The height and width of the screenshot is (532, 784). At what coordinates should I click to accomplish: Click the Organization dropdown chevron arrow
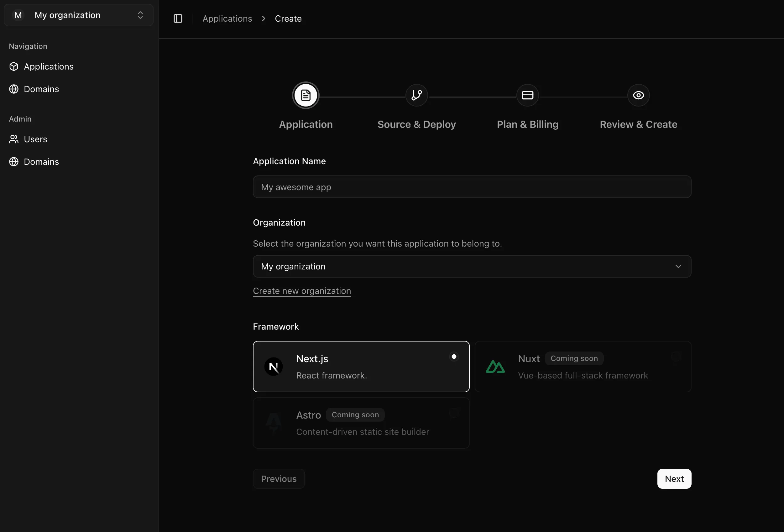pyautogui.click(x=678, y=267)
